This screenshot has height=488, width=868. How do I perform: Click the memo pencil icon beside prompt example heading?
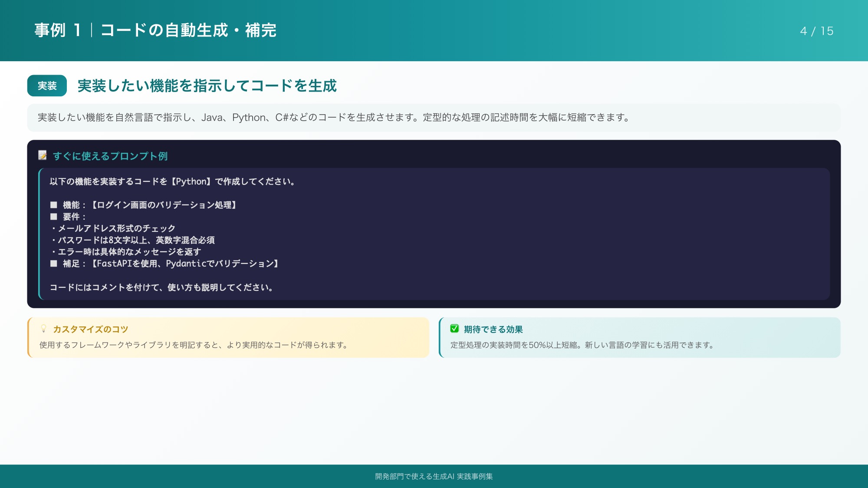pyautogui.click(x=43, y=155)
